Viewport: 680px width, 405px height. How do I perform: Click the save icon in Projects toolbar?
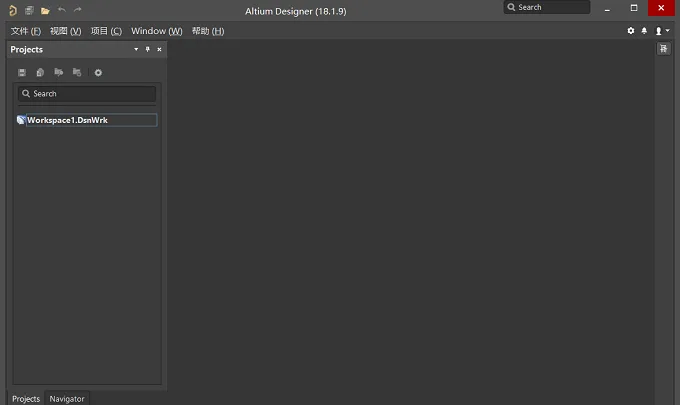(x=22, y=72)
